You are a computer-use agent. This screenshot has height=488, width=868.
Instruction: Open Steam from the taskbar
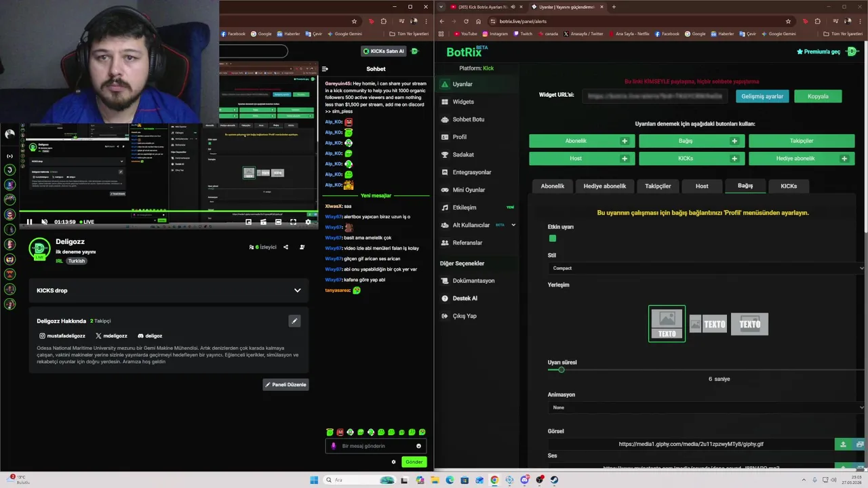tap(554, 480)
